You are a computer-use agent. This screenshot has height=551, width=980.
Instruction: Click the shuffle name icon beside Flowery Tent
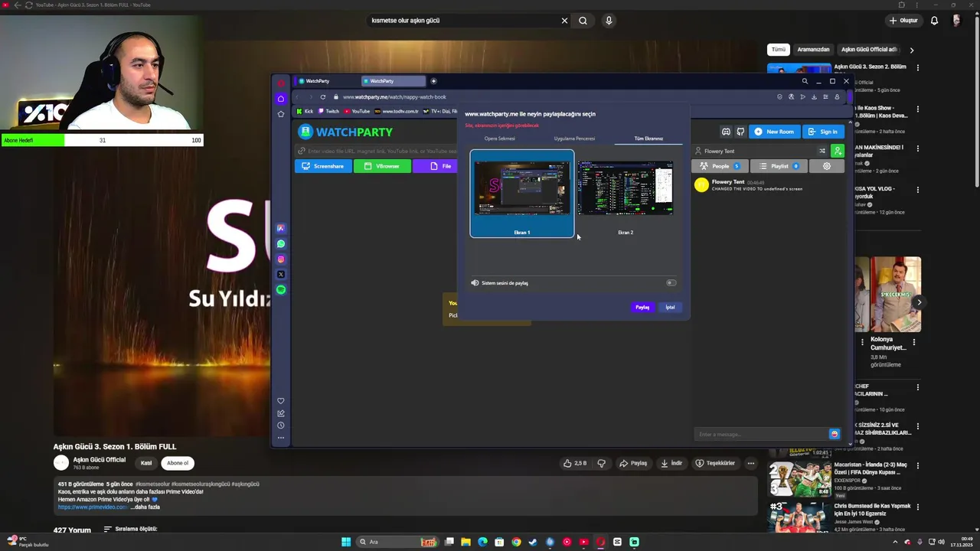click(822, 151)
